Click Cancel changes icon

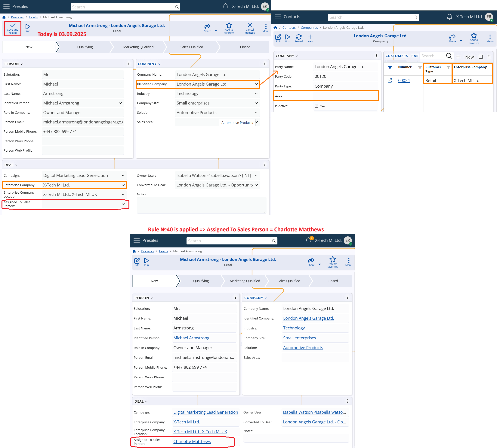(250, 26)
